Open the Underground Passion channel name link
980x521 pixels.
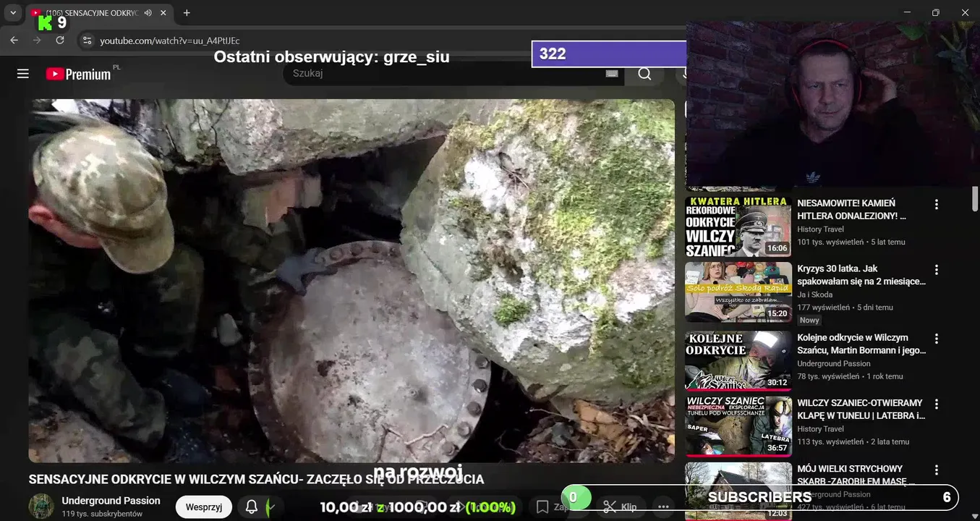click(111, 501)
